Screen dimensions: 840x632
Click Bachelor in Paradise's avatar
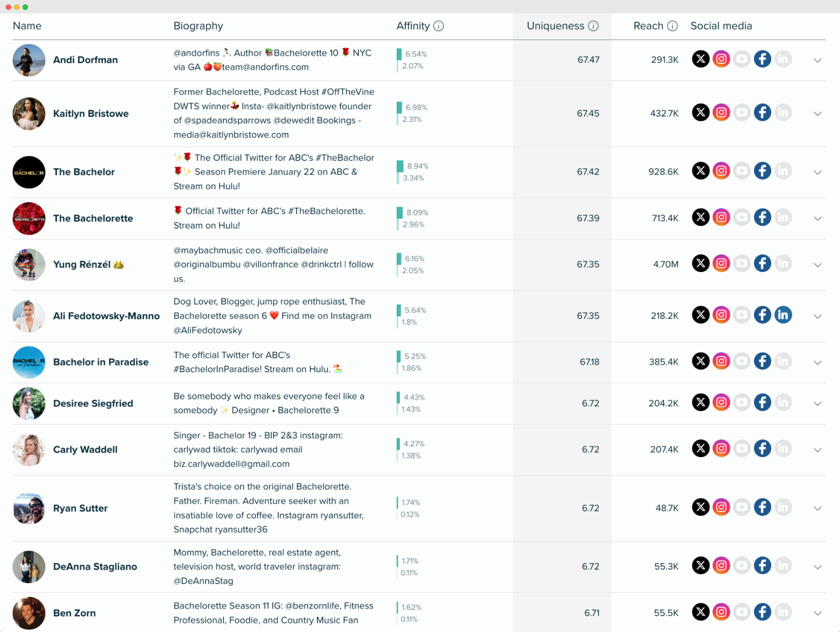(29, 362)
